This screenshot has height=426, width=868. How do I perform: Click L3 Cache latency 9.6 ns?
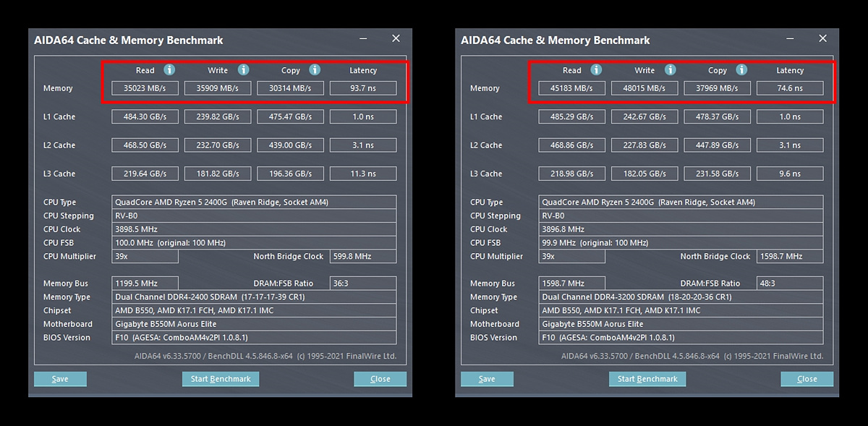(790, 174)
